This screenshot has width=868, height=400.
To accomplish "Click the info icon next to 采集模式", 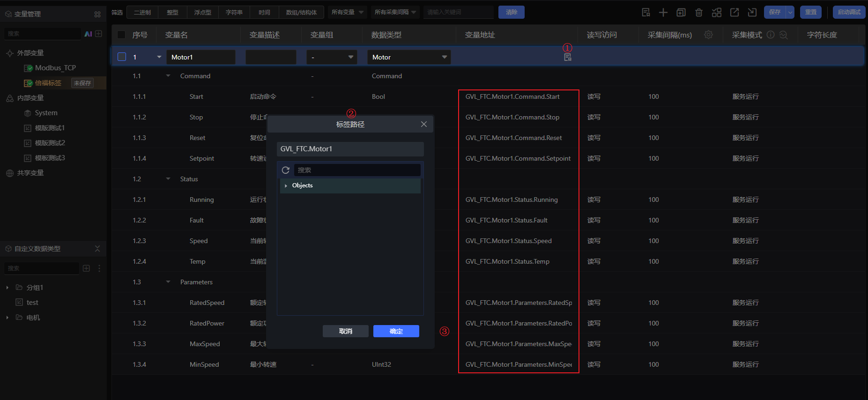I will tap(771, 35).
